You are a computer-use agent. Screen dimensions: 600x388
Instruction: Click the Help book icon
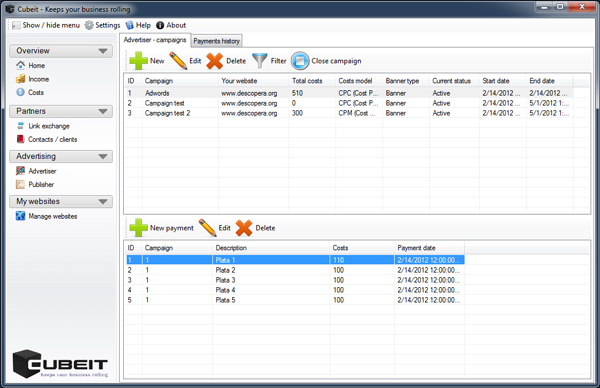[130, 25]
